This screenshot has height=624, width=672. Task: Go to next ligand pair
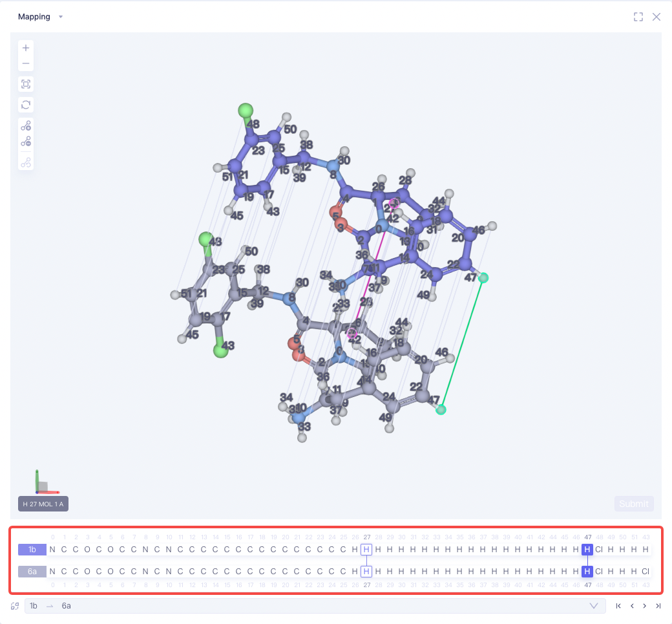645,606
